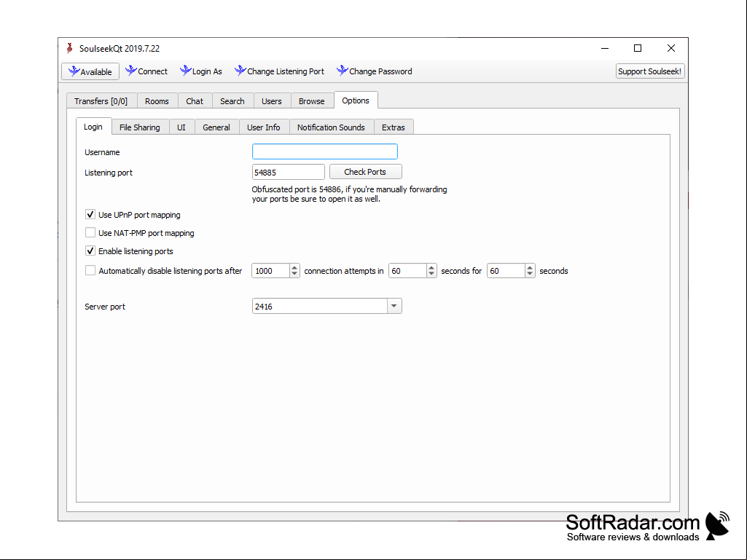Viewport: 747px width, 560px height.
Task: Open the UI options sub-tab
Action: tap(181, 127)
